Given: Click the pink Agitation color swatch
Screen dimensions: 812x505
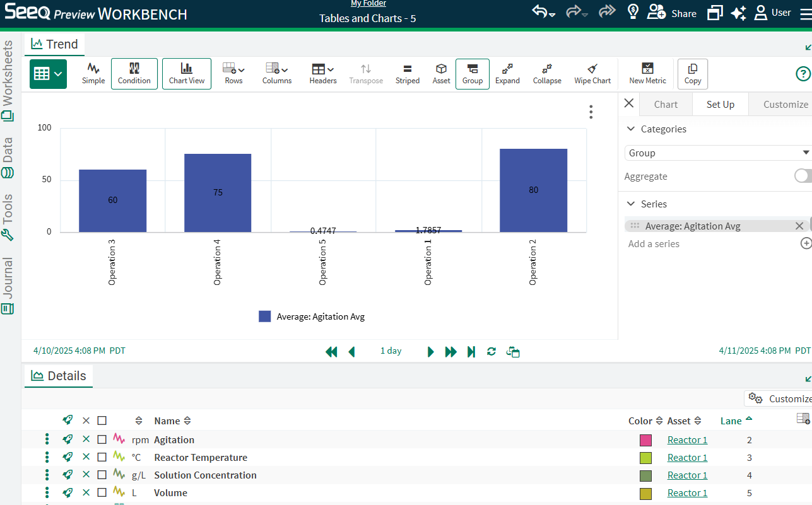Looking at the screenshot, I should 645,440.
